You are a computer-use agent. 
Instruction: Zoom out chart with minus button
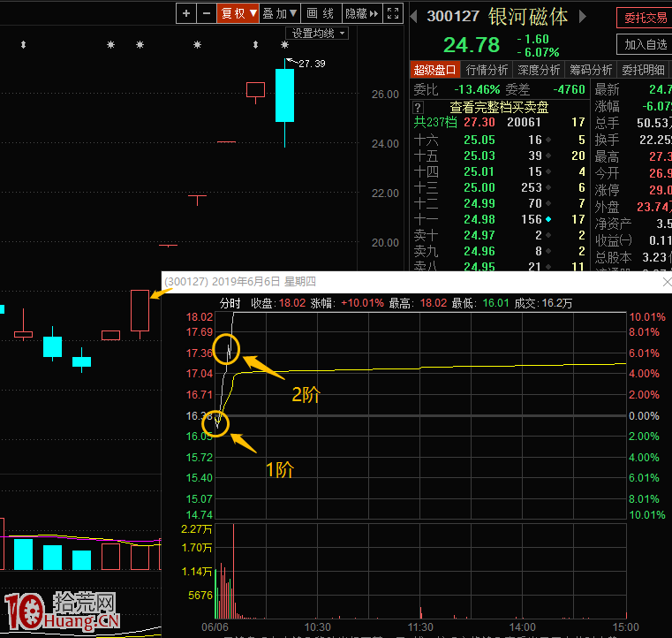click(x=207, y=14)
